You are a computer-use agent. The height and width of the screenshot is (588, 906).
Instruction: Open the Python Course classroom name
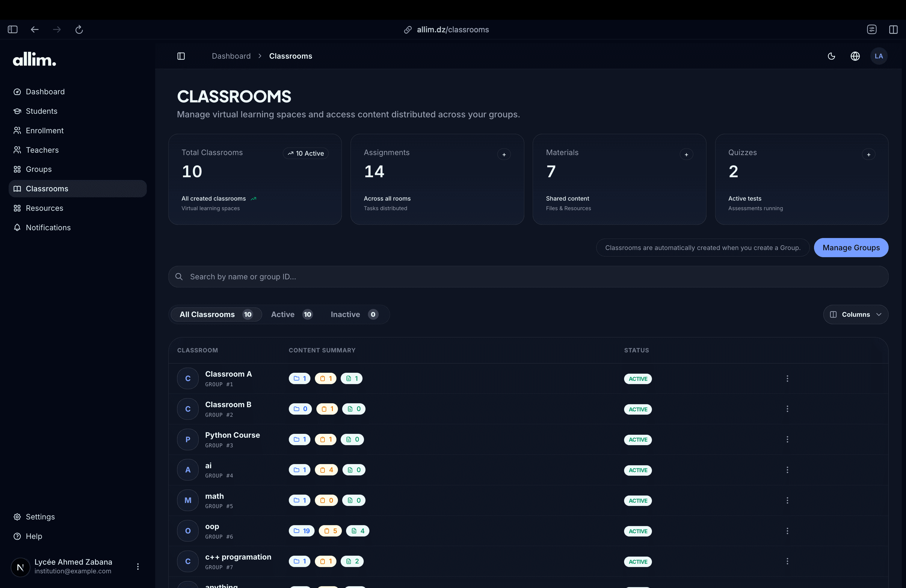(232, 435)
